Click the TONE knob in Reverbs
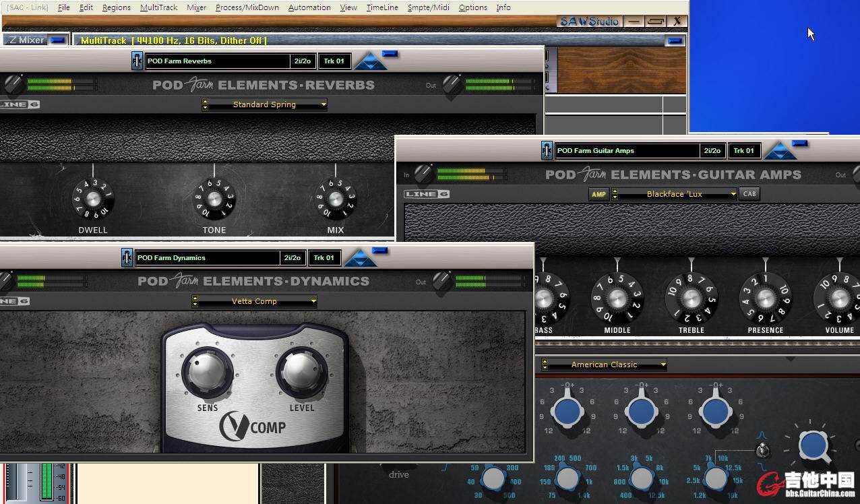Viewport: 860px width, 504px height. pos(214,199)
